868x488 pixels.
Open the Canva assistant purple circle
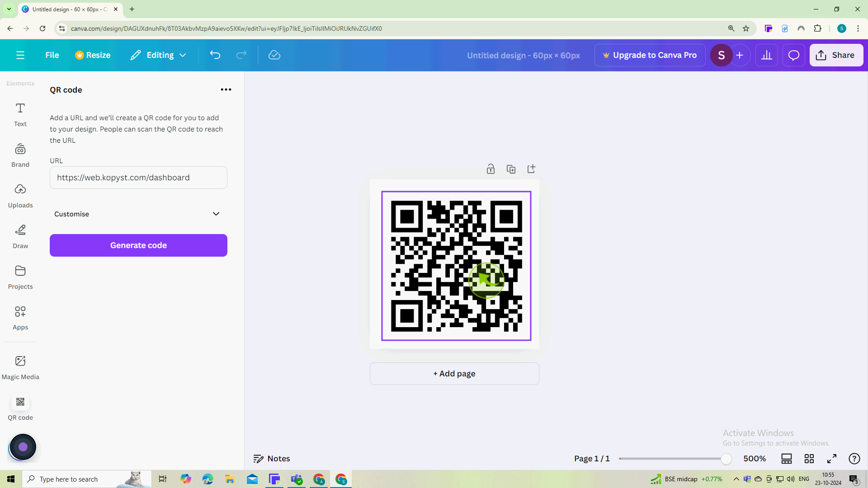(x=23, y=447)
